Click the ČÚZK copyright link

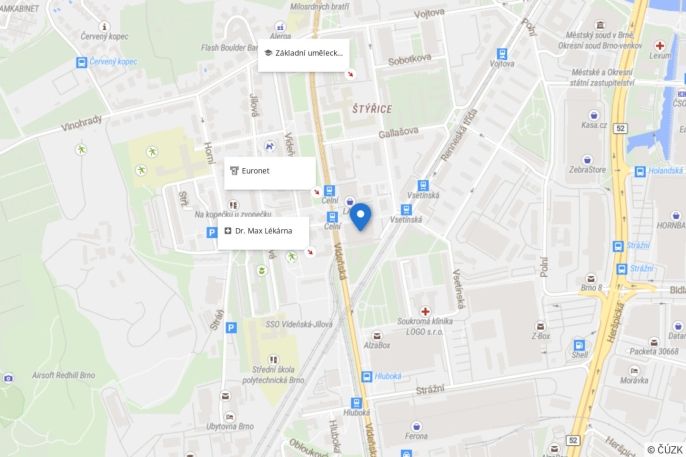[665, 450]
